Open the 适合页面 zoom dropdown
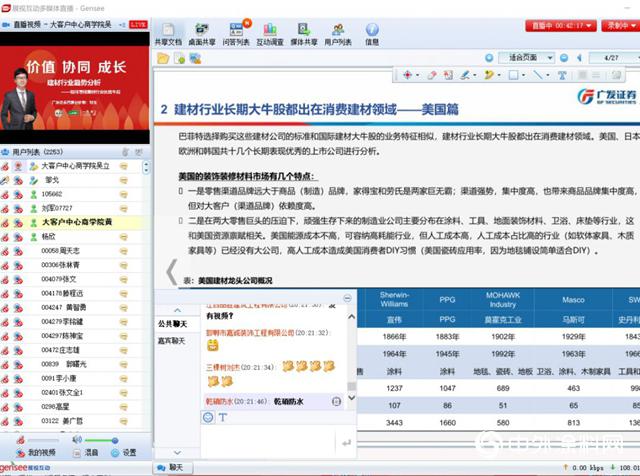 (526, 58)
